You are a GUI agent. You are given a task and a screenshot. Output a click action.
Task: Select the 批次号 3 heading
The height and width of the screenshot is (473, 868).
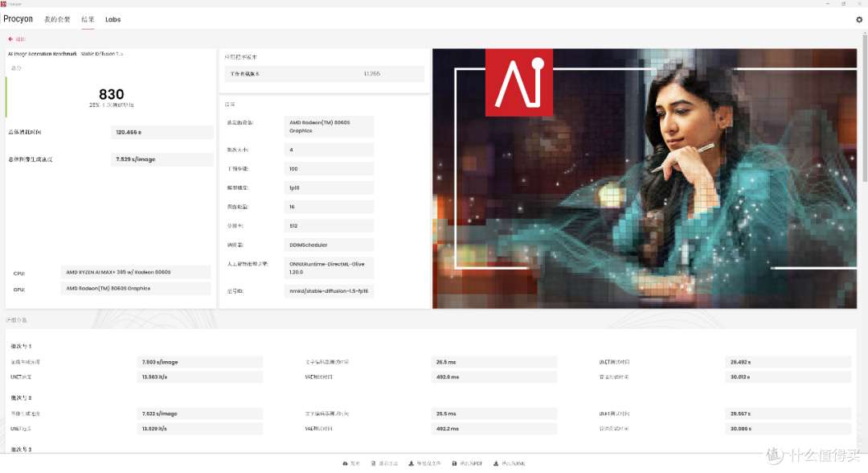click(x=21, y=449)
